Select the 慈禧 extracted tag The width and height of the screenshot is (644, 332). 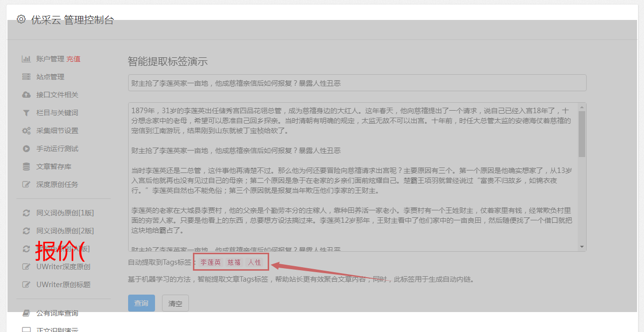click(x=234, y=262)
